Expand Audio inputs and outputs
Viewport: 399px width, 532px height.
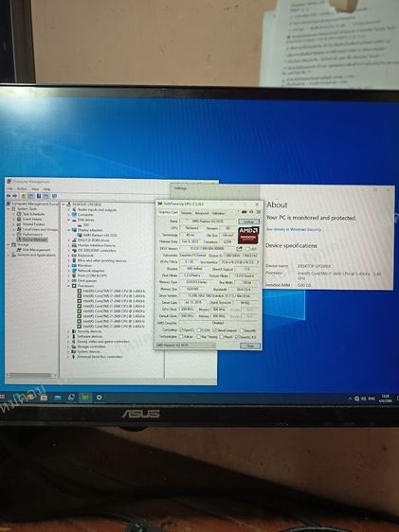pos(69,210)
